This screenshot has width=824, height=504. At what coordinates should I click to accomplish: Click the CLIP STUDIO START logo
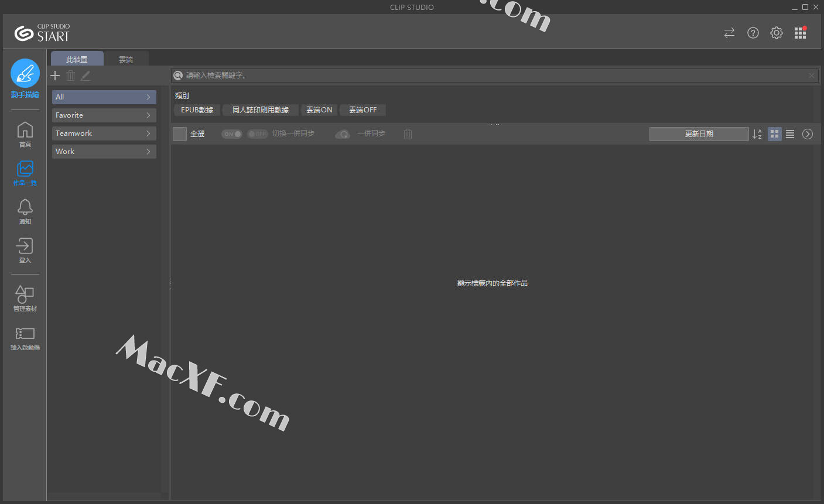(42, 33)
